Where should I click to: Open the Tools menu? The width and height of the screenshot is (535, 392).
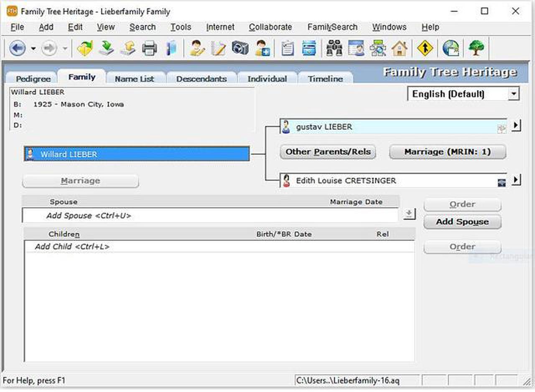click(x=181, y=27)
